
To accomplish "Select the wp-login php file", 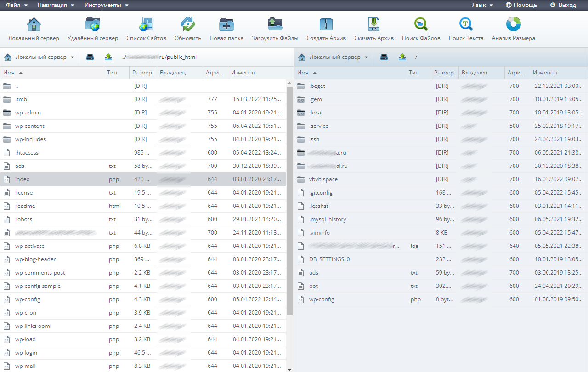I will coord(143,353).
